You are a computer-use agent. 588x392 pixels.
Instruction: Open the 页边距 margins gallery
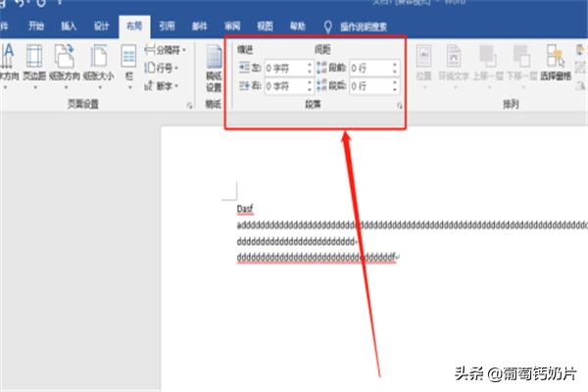[34, 67]
